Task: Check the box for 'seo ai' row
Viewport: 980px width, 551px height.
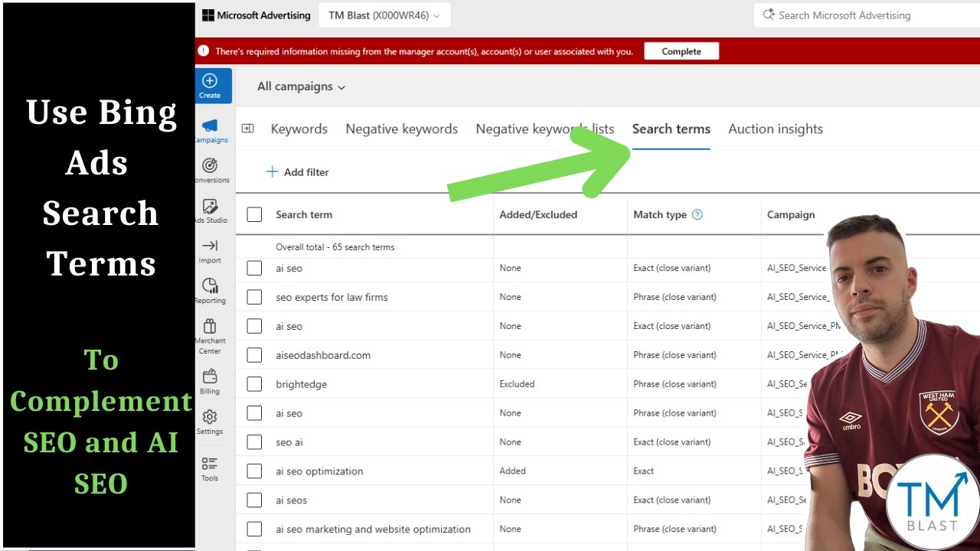Action: (x=254, y=442)
